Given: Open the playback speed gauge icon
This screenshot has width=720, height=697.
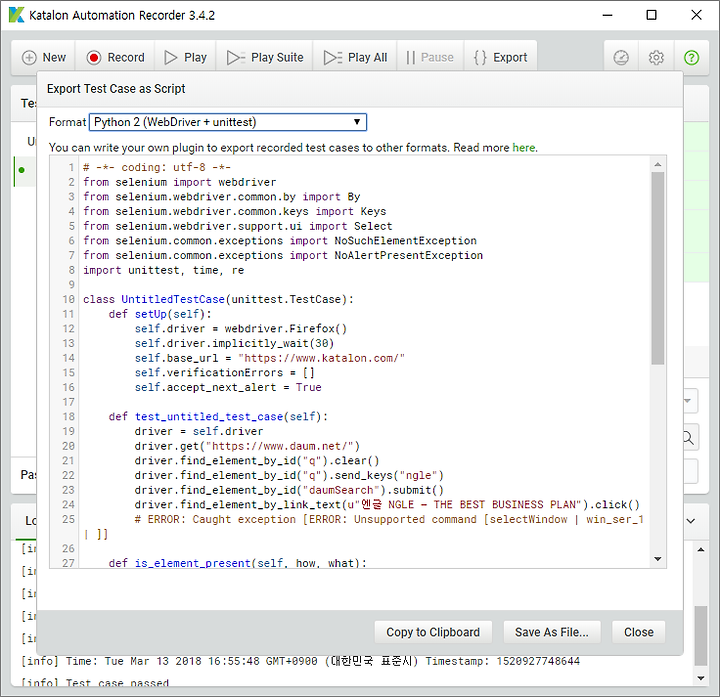Looking at the screenshot, I should tap(621, 57).
